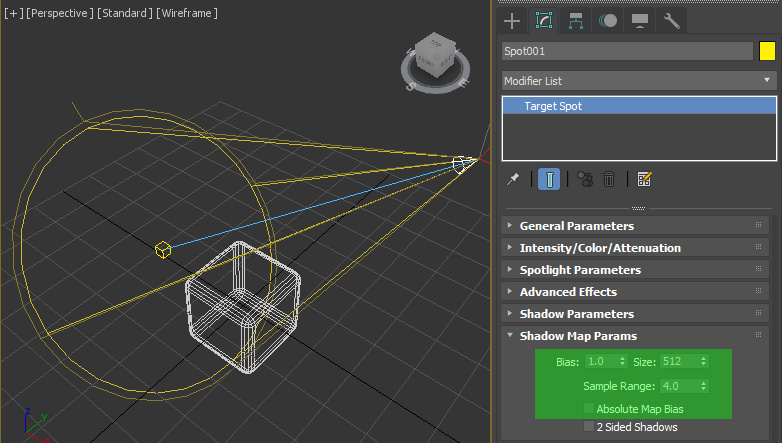782x443 pixels.
Task: Enable the 2 Sided Shadows checkbox
Action: pyautogui.click(x=589, y=427)
